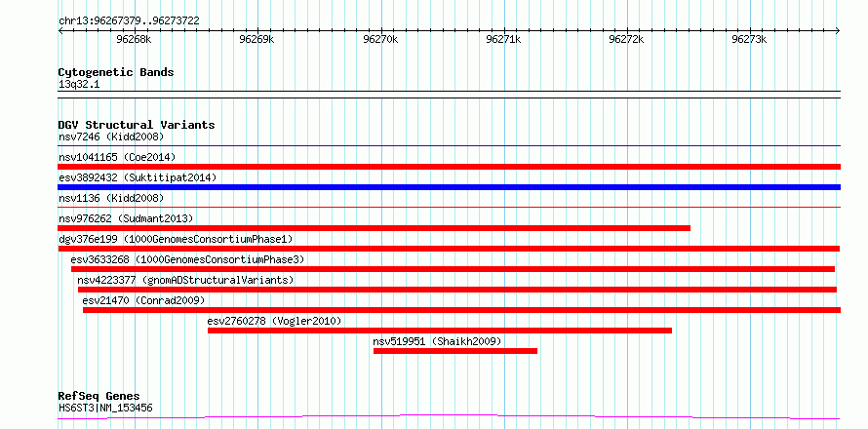Click the blue esv3892432 variant bar
This screenshot has width=868, height=429.
point(449,187)
